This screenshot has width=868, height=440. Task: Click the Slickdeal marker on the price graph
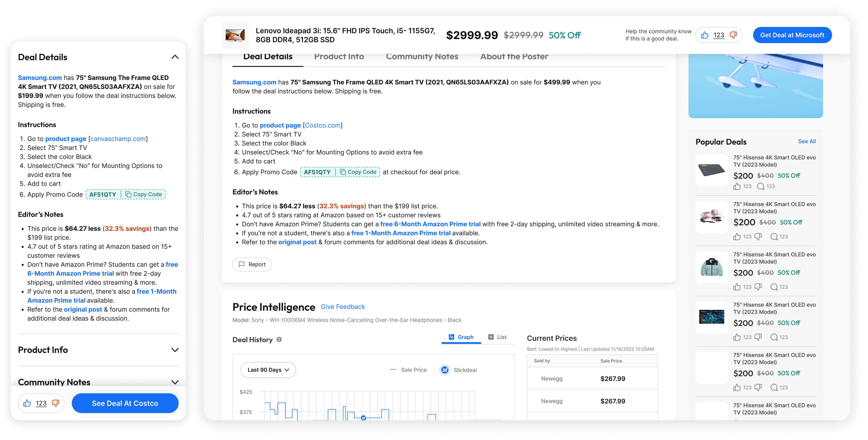(363, 418)
